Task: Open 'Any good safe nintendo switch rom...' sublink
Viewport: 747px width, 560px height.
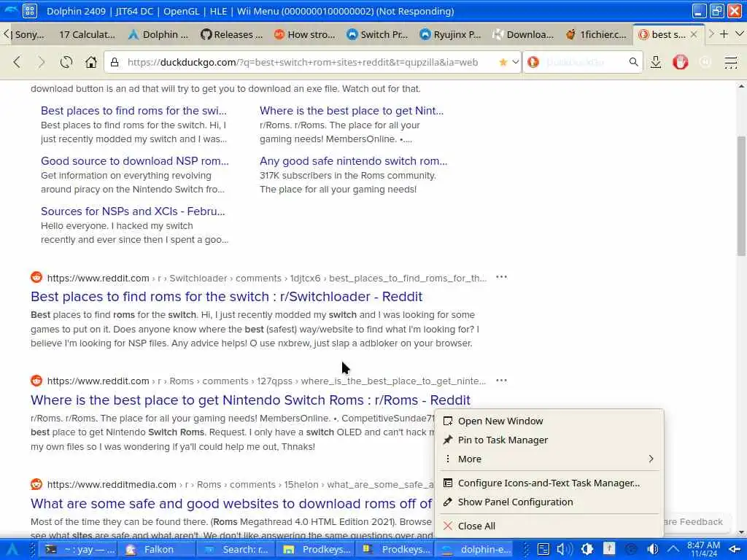Action: (x=354, y=161)
